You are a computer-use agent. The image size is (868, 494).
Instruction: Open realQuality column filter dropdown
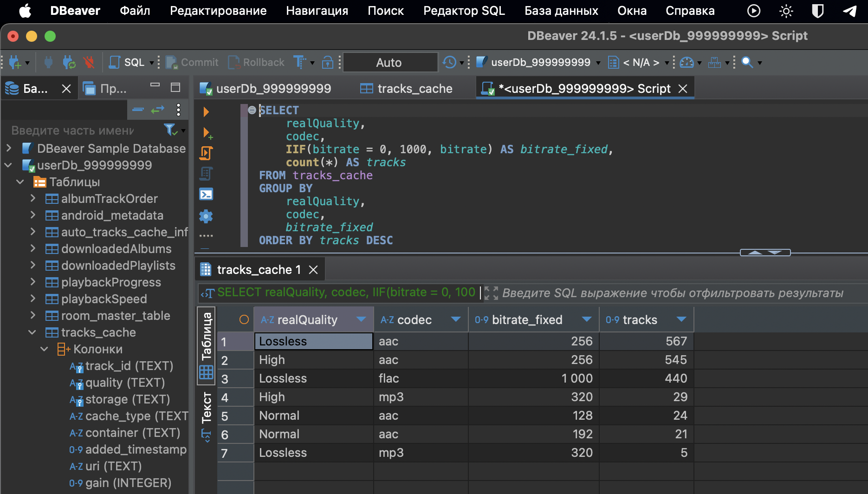pos(361,319)
